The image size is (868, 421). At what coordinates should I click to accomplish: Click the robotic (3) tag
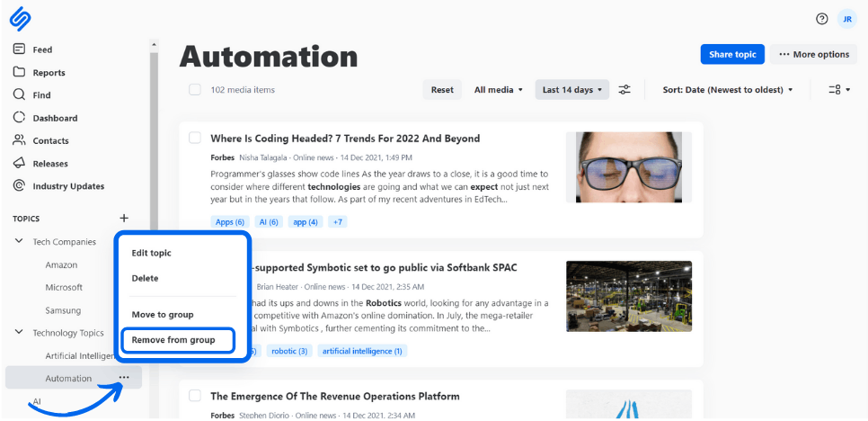(289, 351)
